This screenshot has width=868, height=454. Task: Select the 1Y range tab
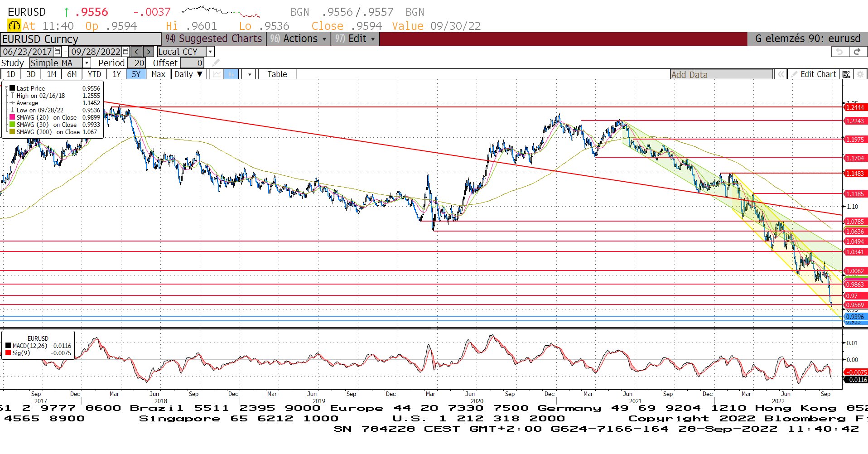tap(116, 74)
